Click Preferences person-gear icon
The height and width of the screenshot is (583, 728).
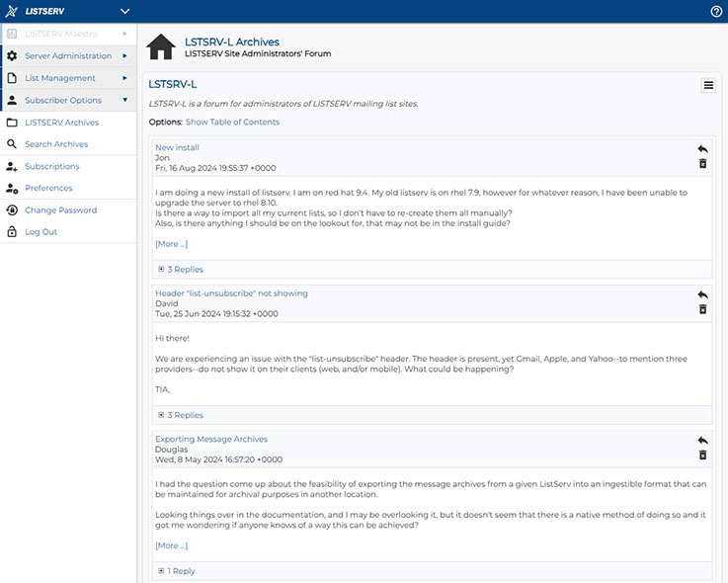click(x=12, y=188)
